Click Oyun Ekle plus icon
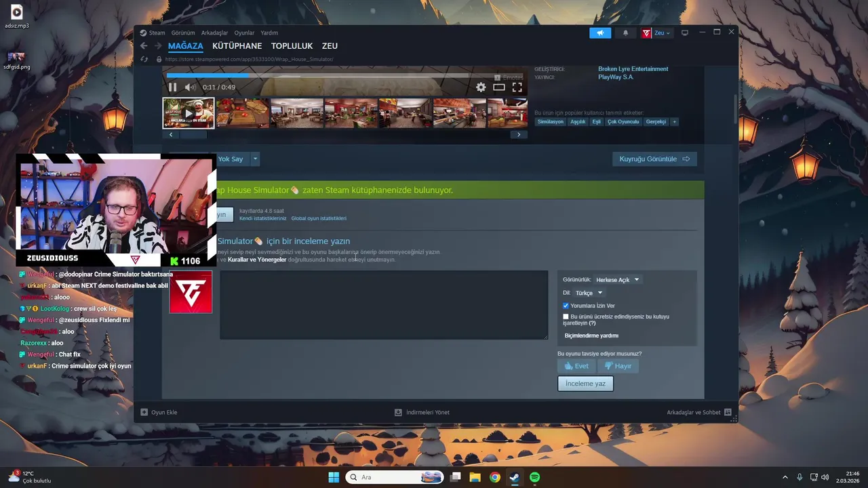The height and width of the screenshot is (488, 868). click(x=144, y=412)
